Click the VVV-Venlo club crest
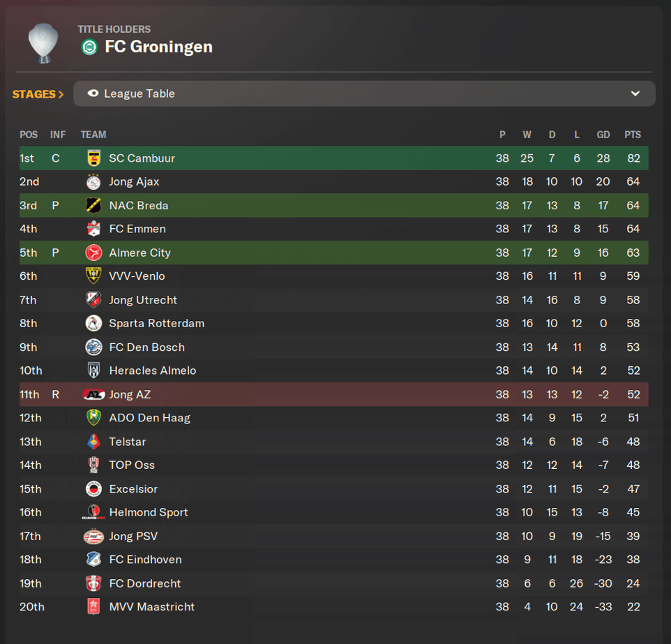Image resolution: width=671 pixels, height=644 pixels. point(93,276)
